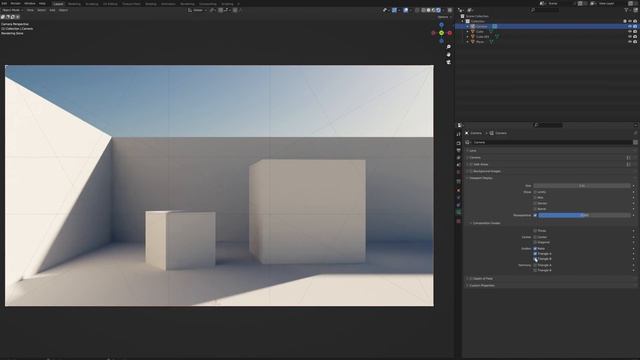Toggle Golden Triangle B checkbox
This screenshot has width=640, height=360.
point(535,259)
